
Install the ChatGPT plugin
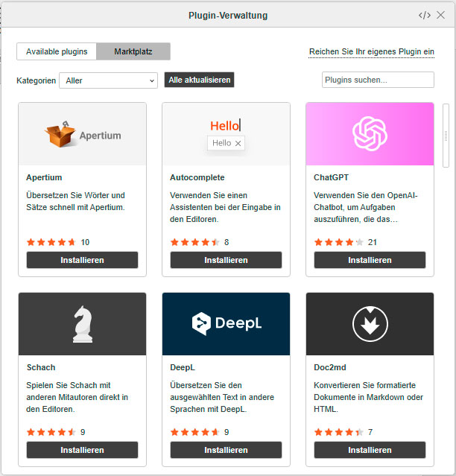tap(370, 260)
